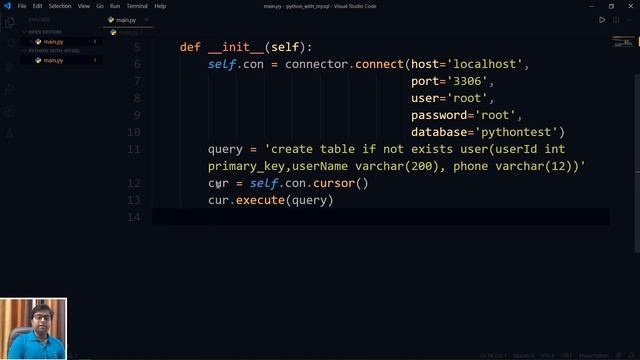Run the Python file with play icon
The image size is (640, 360).
click(x=602, y=20)
